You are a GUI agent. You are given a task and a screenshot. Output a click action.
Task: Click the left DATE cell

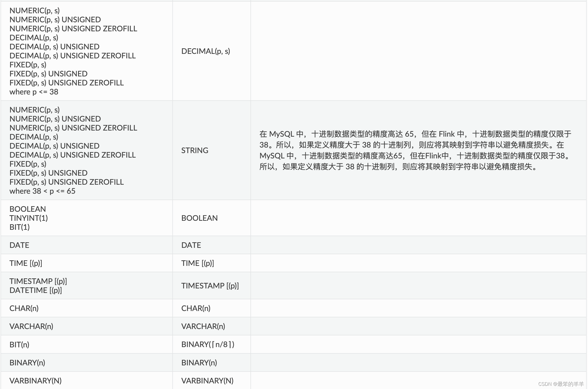point(19,245)
